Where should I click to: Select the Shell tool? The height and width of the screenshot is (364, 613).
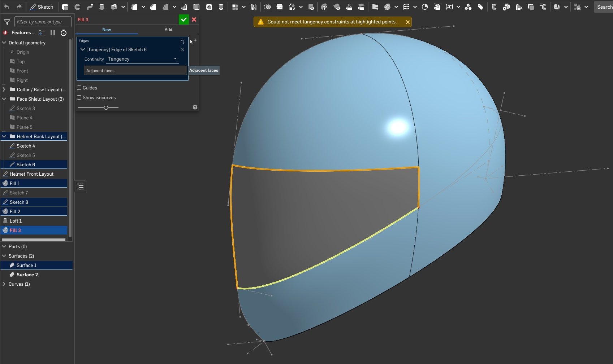[x=197, y=6]
